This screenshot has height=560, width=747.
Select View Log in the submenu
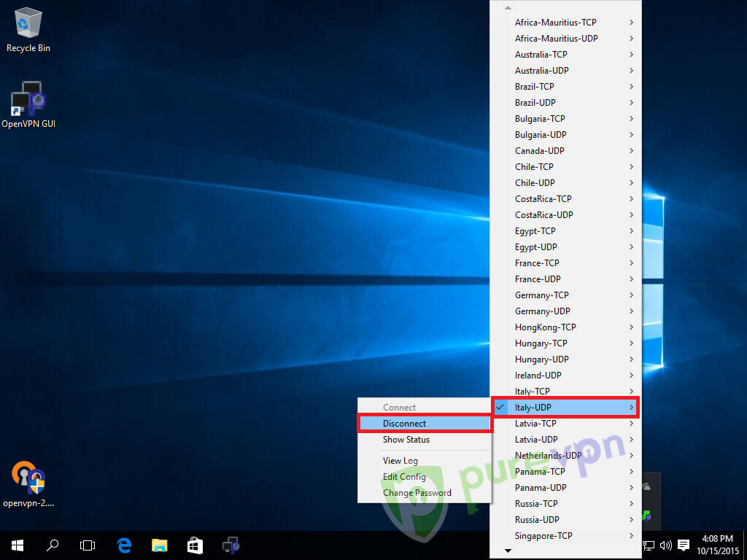click(425, 461)
